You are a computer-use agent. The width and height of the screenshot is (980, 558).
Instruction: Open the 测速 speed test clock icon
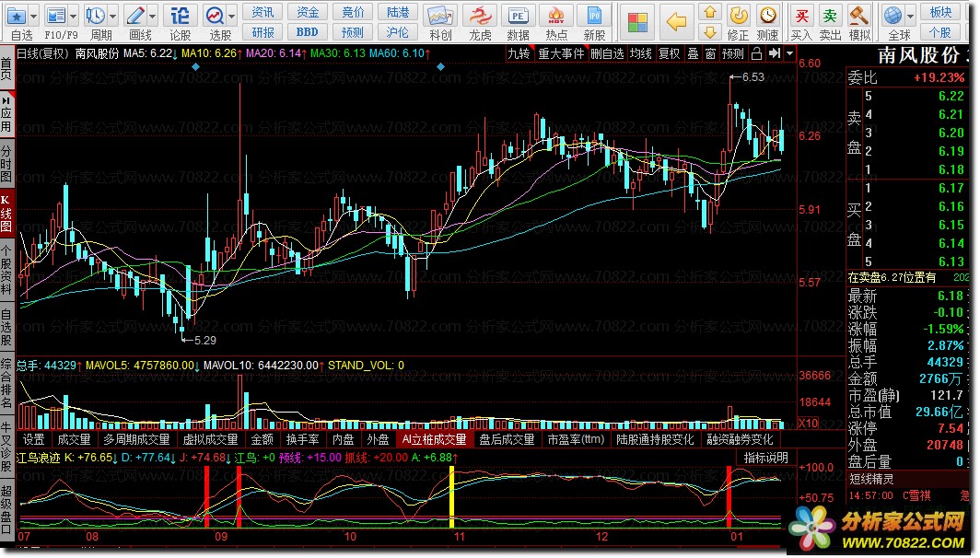[x=767, y=16]
